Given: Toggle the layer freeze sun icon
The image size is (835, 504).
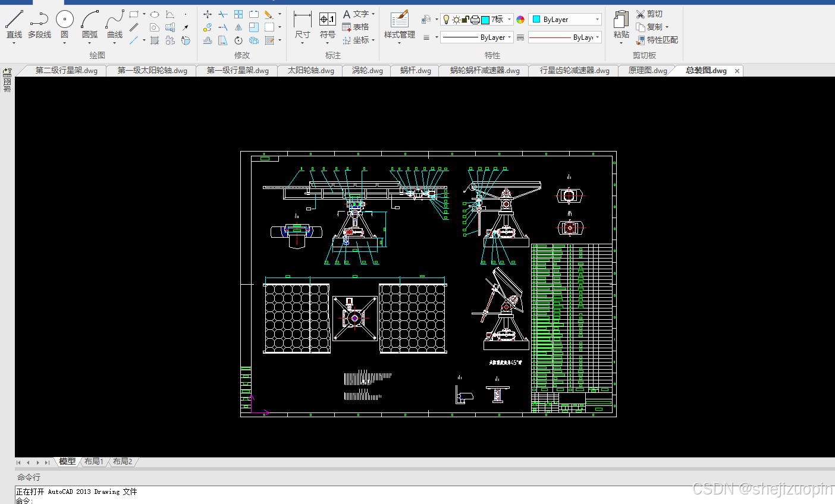Looking at the screenshot, I should click(456, 20).
